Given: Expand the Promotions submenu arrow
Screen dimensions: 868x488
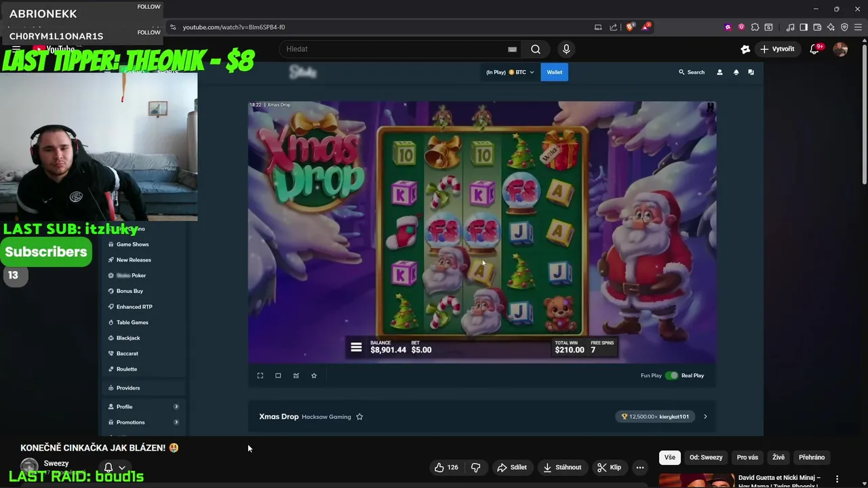Looking at the screenshot, I should (176, 422).
